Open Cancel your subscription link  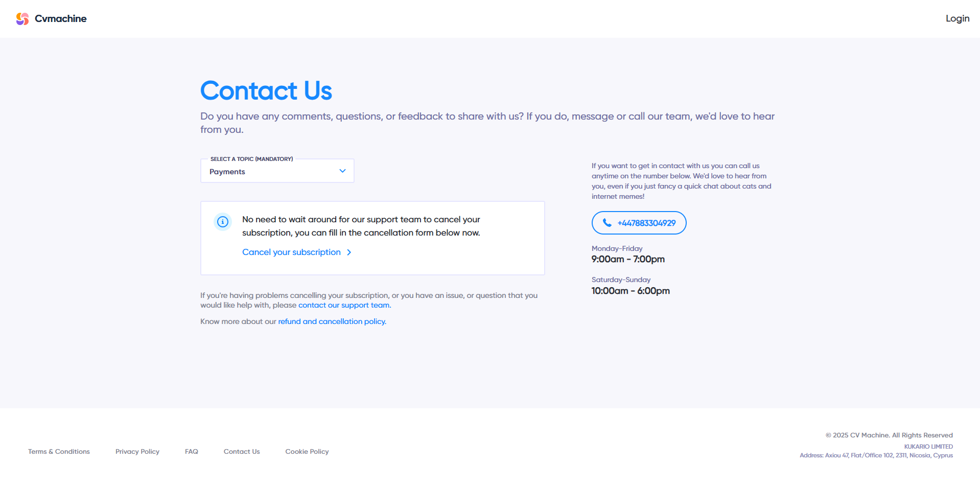click(x=291, y=252)
